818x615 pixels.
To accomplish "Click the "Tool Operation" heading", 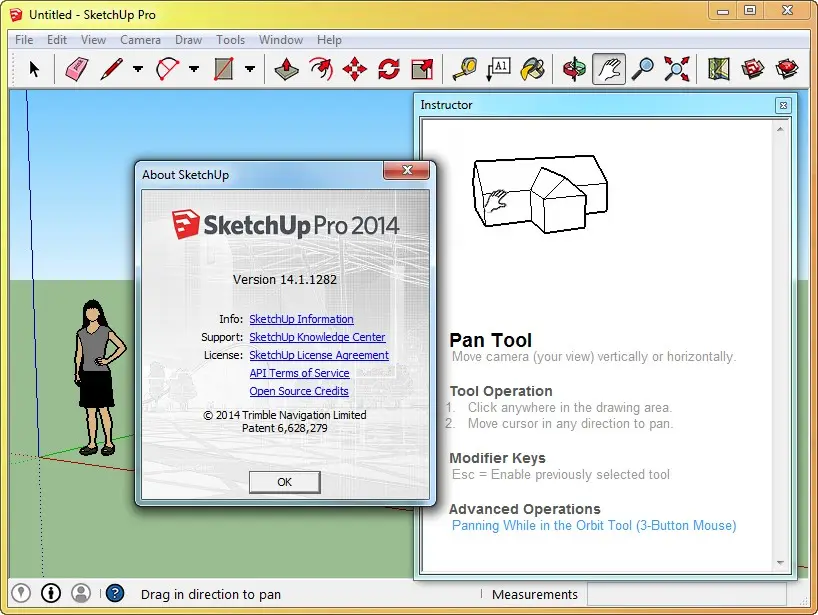I will [x=501, y=391].
